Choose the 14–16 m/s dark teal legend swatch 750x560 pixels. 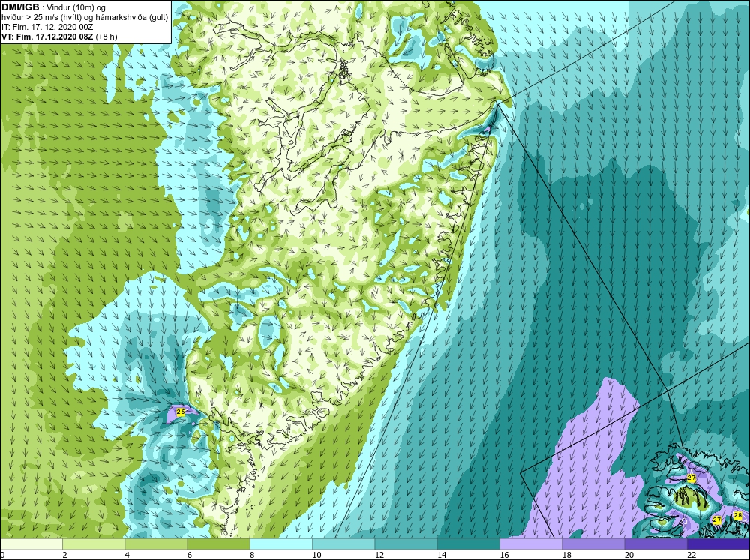click(x=469, y=544)
